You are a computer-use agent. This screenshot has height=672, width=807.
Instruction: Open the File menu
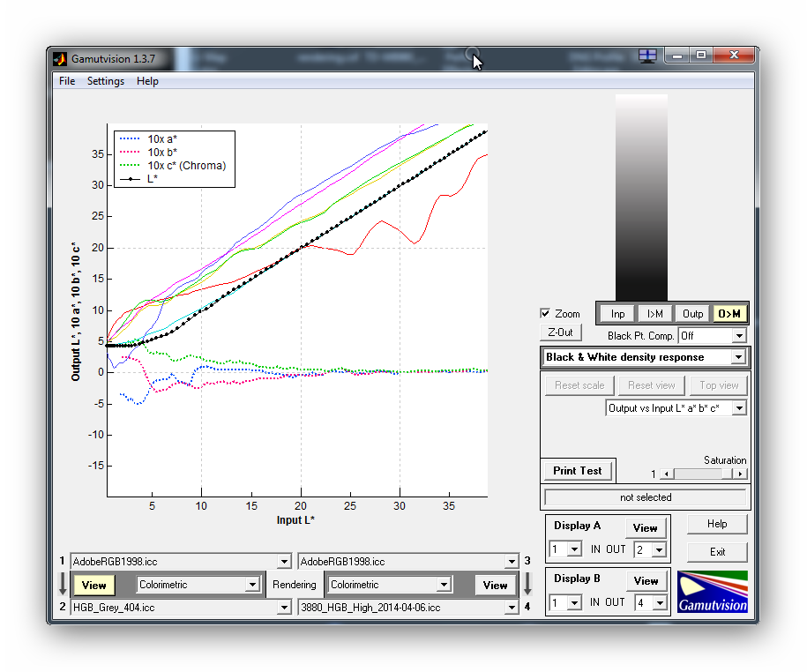point(67,81)
